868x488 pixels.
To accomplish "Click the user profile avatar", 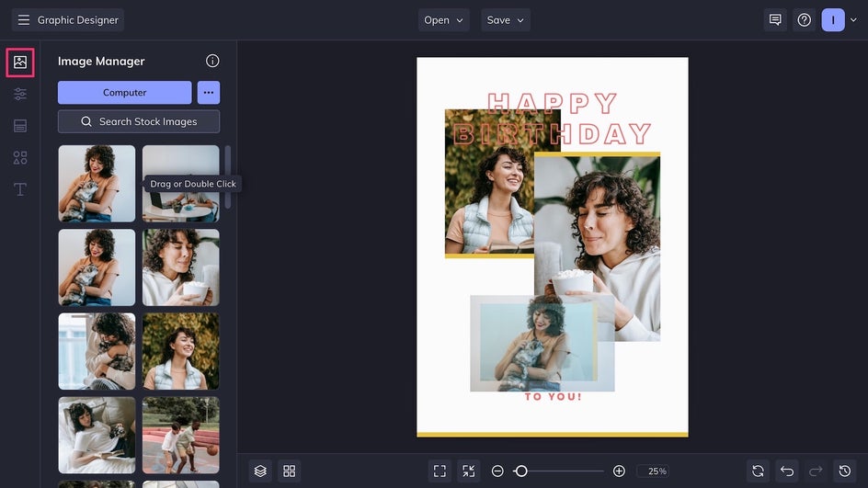I will coord(833,20).
